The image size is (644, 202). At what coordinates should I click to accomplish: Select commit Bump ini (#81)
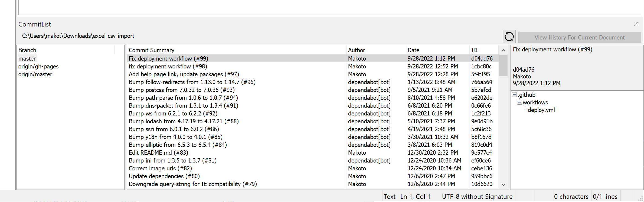(x=313, y=160)
